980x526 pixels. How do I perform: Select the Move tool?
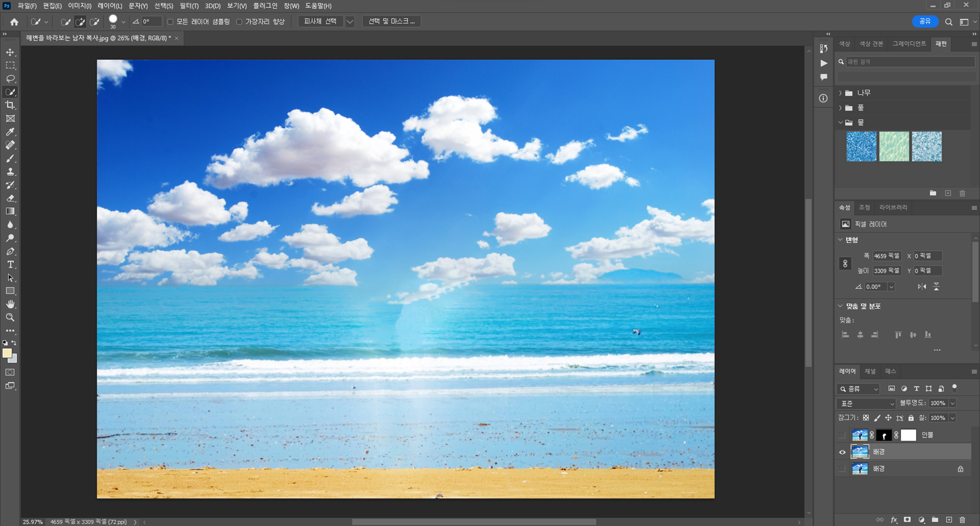(10, 52)
